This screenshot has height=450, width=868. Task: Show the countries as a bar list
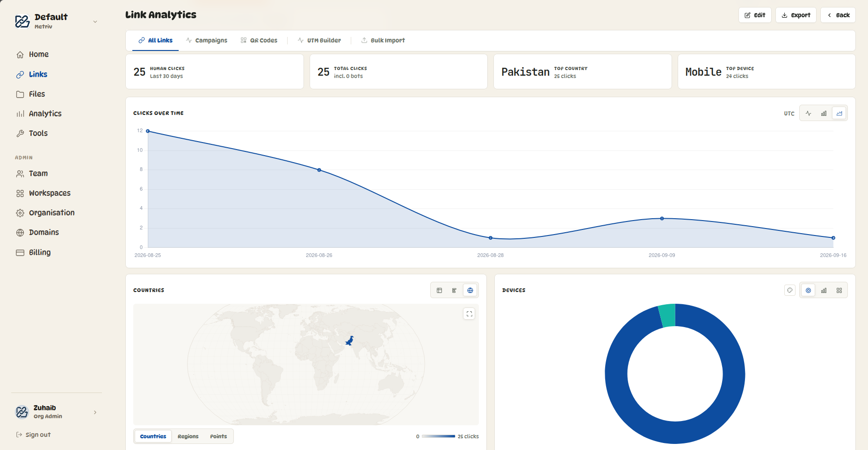click(454, 290)
